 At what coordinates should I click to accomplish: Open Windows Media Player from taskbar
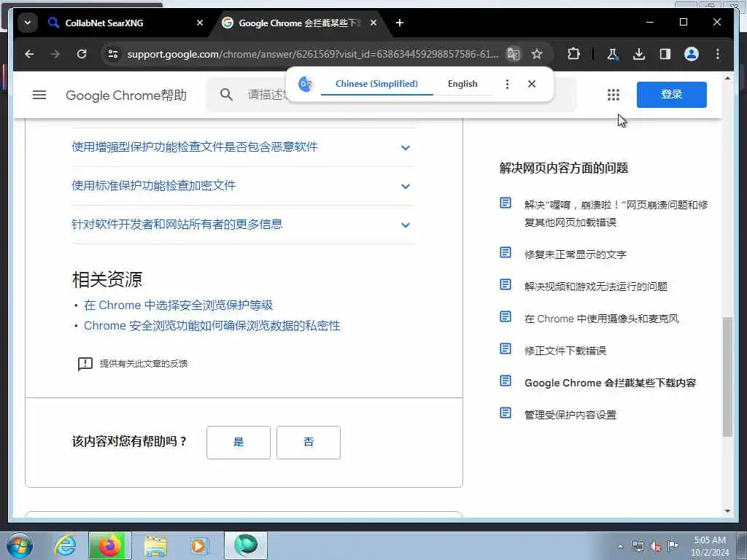pyautogui.click(x=200, y=545)
